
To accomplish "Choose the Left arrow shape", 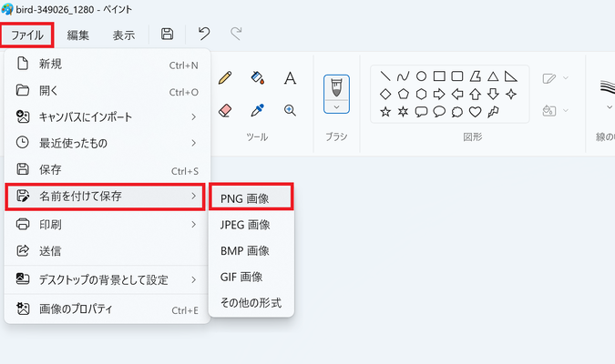I will tap(457, 94).
